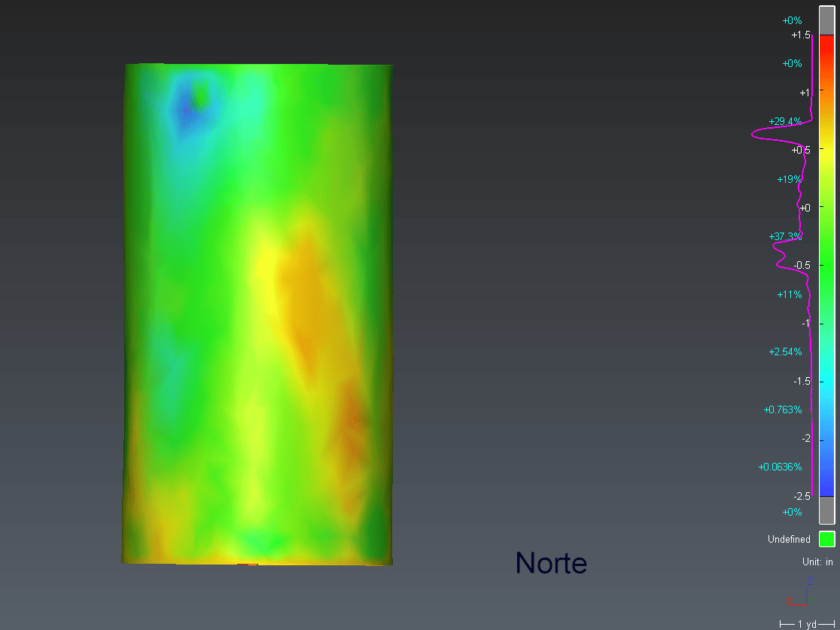Pick the orange-red hotspot on the mesh
This screenshot has height=630, width=840.
[x=355, y=418]
